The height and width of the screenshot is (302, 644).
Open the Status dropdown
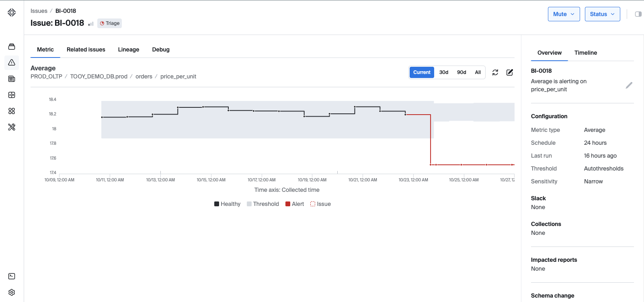click(602, 14)
